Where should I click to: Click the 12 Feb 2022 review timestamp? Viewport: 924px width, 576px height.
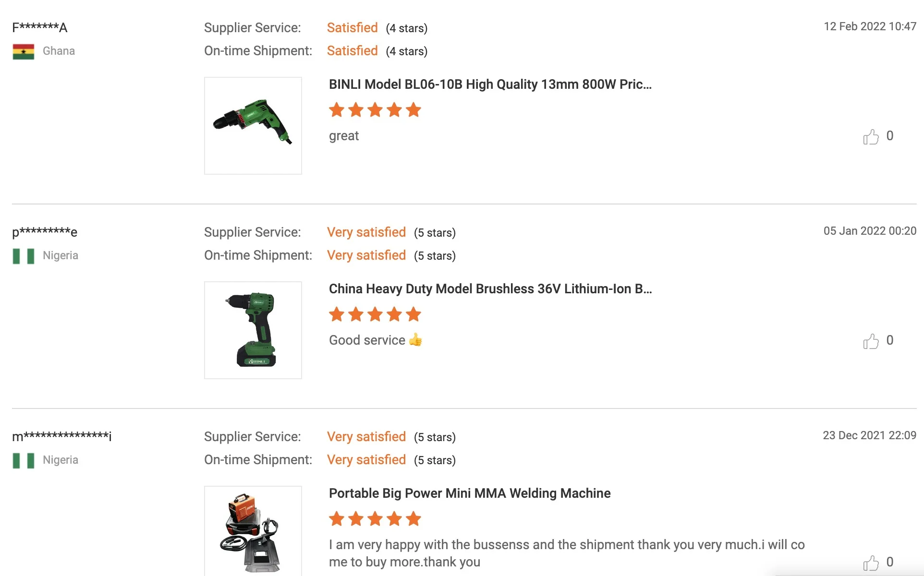(x=870, y=26)
